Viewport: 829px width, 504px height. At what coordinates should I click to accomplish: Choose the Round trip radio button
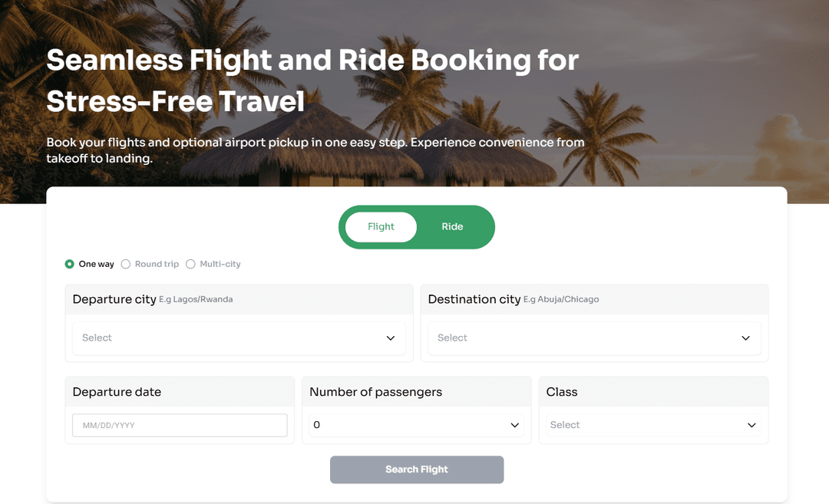pos(126,264)
